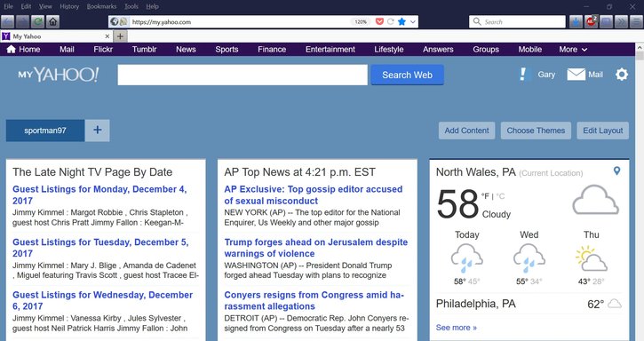Open the Edit menu

tap(26, 6)
